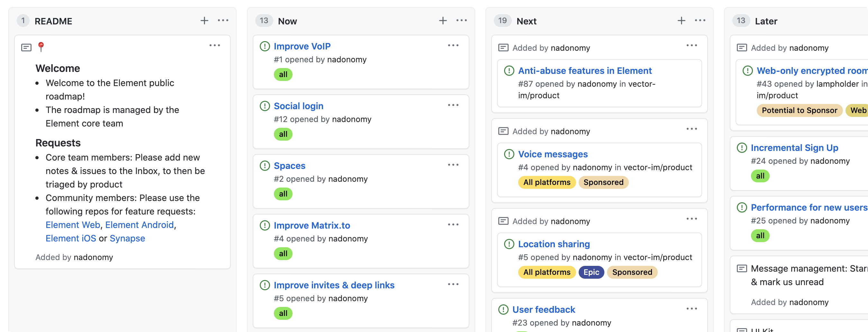The height and width of the screenshot is (332, 868).
Task: Open the Now column options menu
Action: coord(462,21)
